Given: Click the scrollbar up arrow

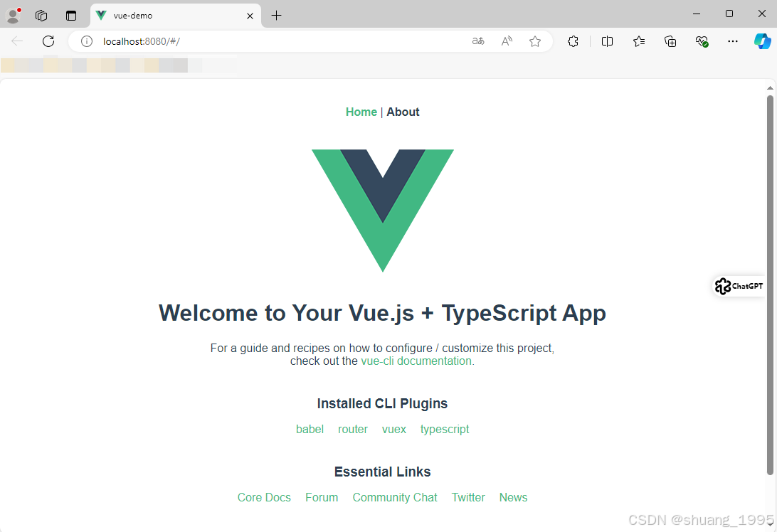Looking at the screenshot, I should 770,87.
